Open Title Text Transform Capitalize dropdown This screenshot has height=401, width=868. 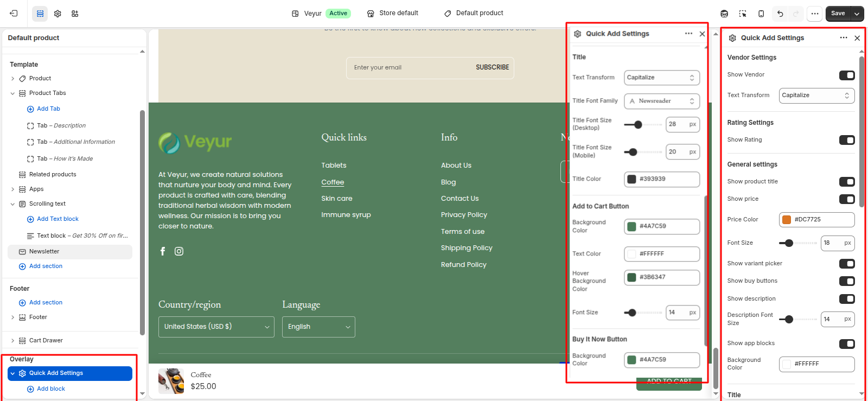coord(662,78)
